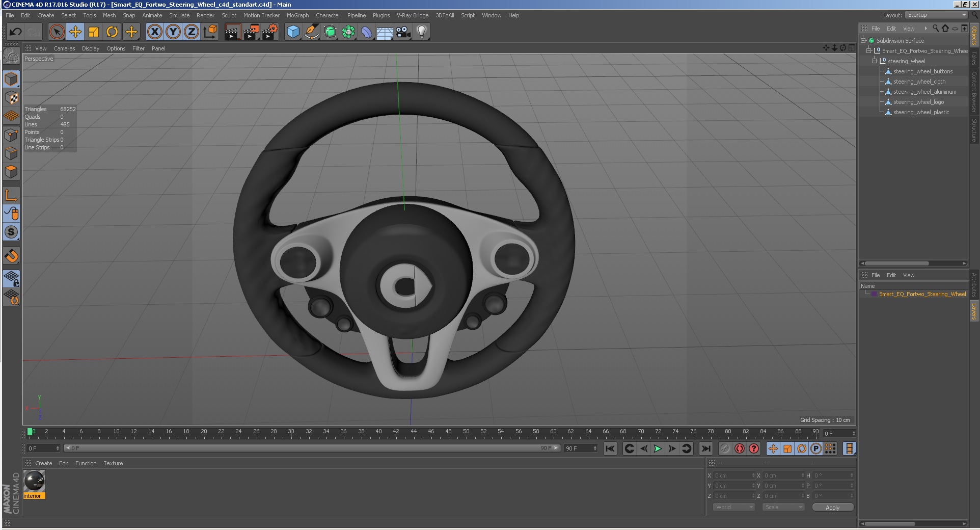Collapse the steering_wheel tree node
The image size is (980, 530).
click(875, 61)
